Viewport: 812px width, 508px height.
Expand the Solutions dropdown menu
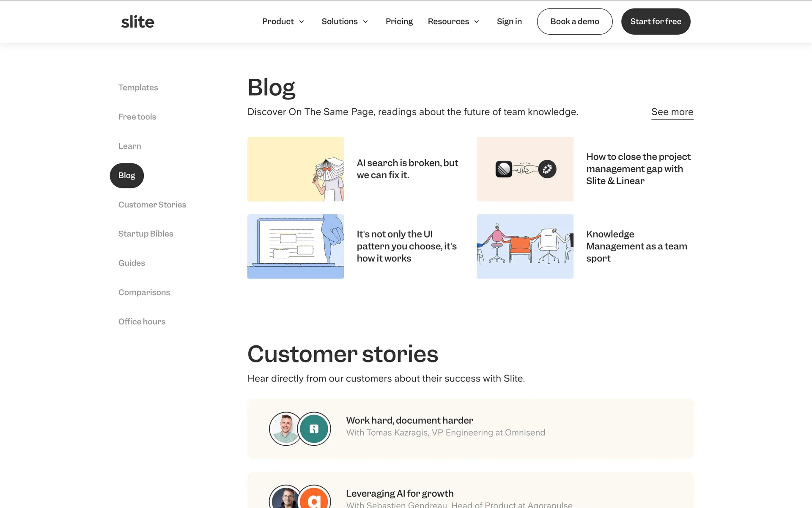345,22
